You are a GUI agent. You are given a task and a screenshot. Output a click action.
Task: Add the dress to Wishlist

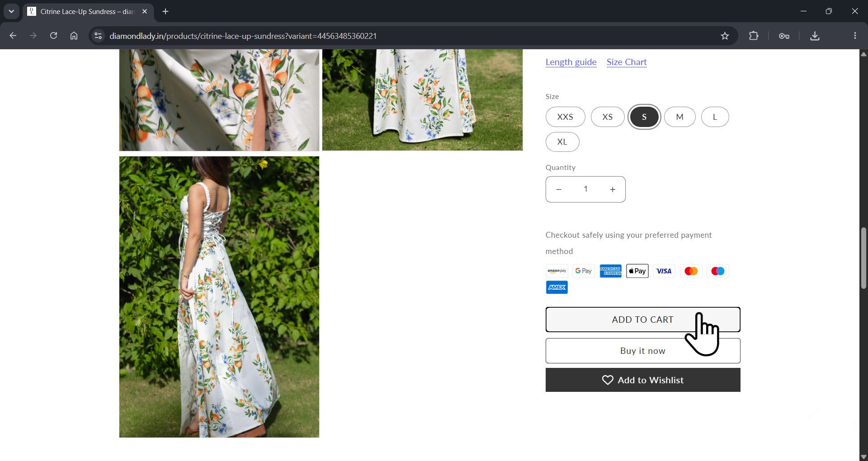click(x=642, y=380)
